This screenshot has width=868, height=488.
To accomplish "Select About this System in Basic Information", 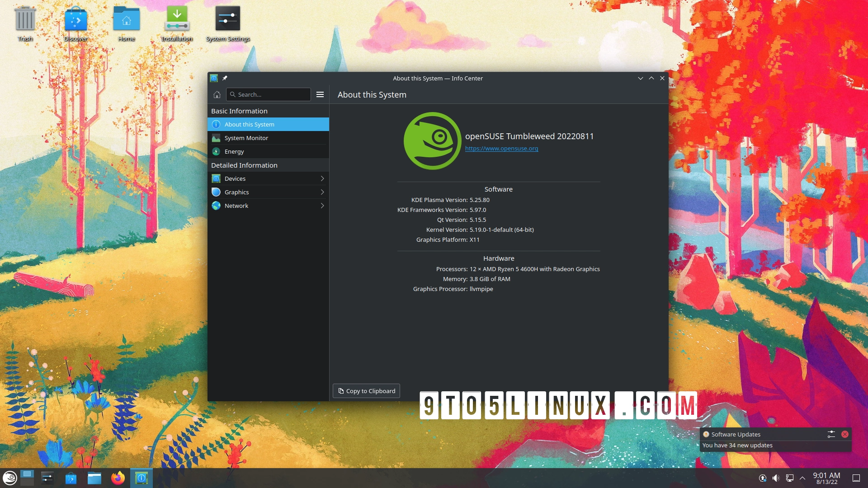I will click(x=249, y=124).
